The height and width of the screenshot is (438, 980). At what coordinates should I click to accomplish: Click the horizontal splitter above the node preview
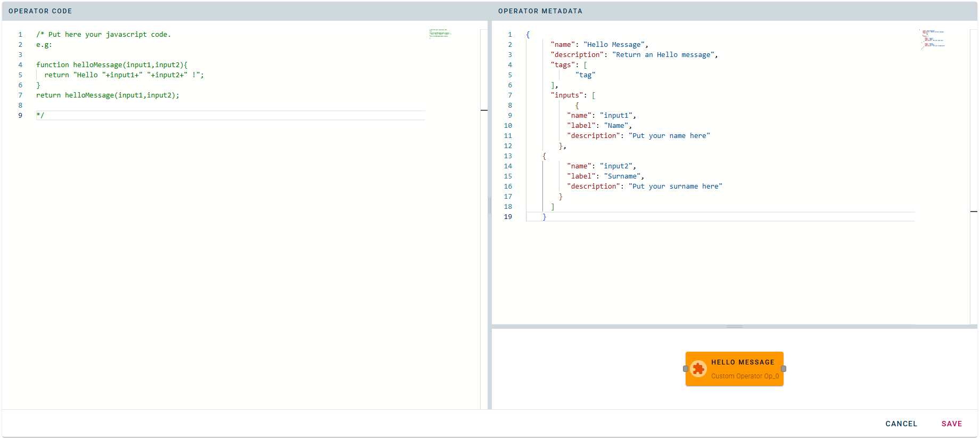(x=734, y=327)
